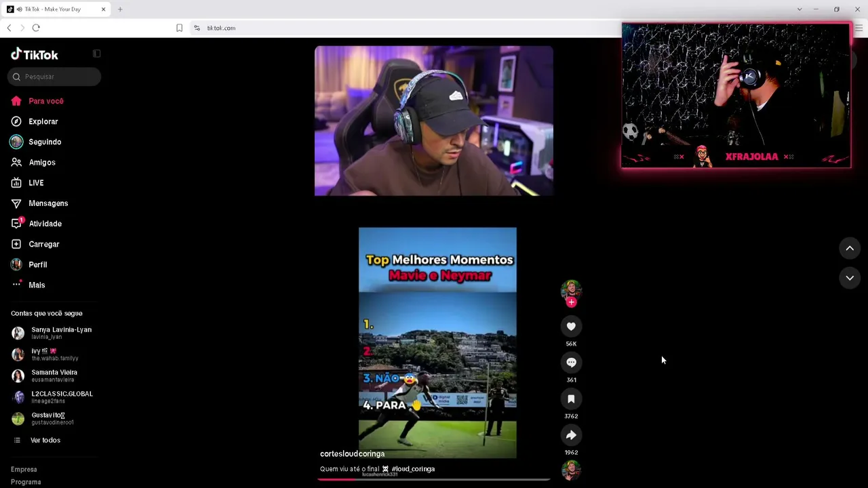The image size is (868, 488).
Task: Click the 56K likes count
Action: [x=571, y=344]
